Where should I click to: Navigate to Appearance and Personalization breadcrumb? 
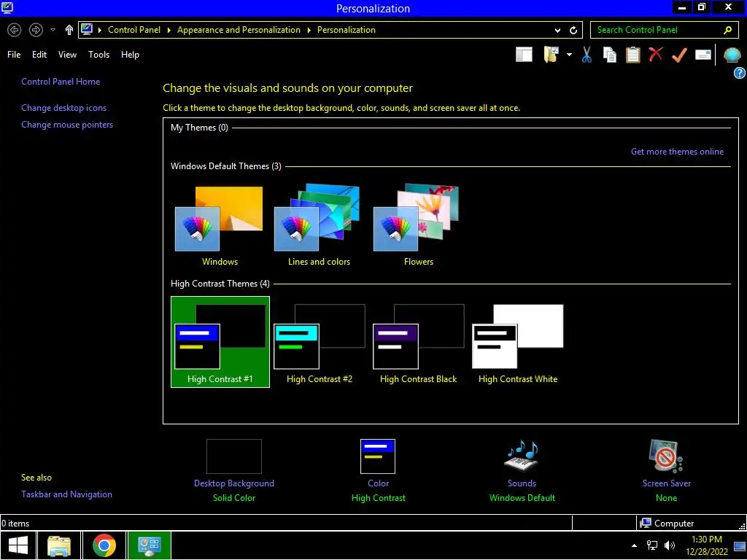(239, 30)
